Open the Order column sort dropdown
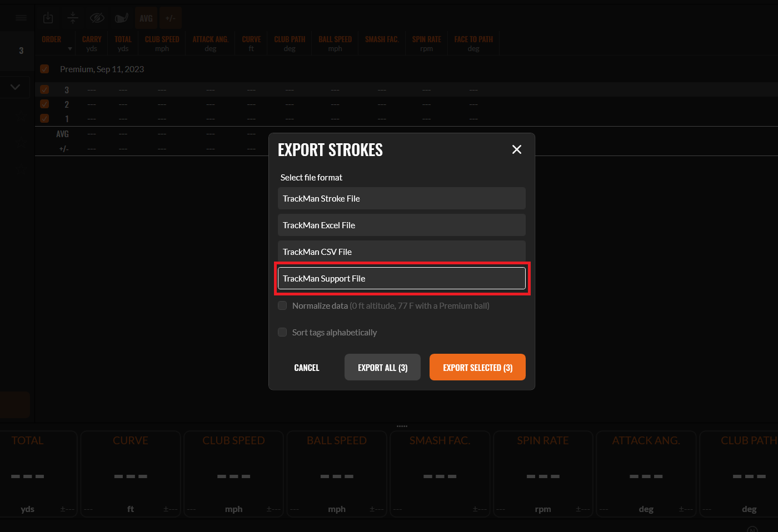Viewport: 778px width, 532px height. 69,49
